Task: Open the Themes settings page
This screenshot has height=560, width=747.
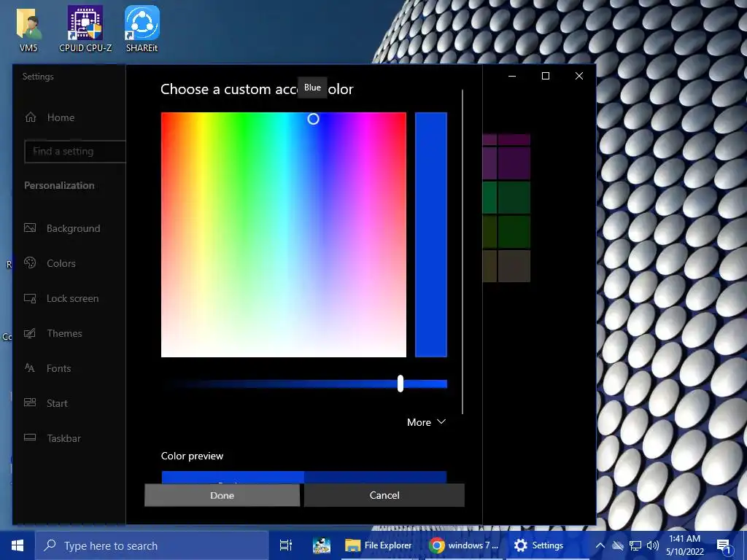Action: (64, 333)
